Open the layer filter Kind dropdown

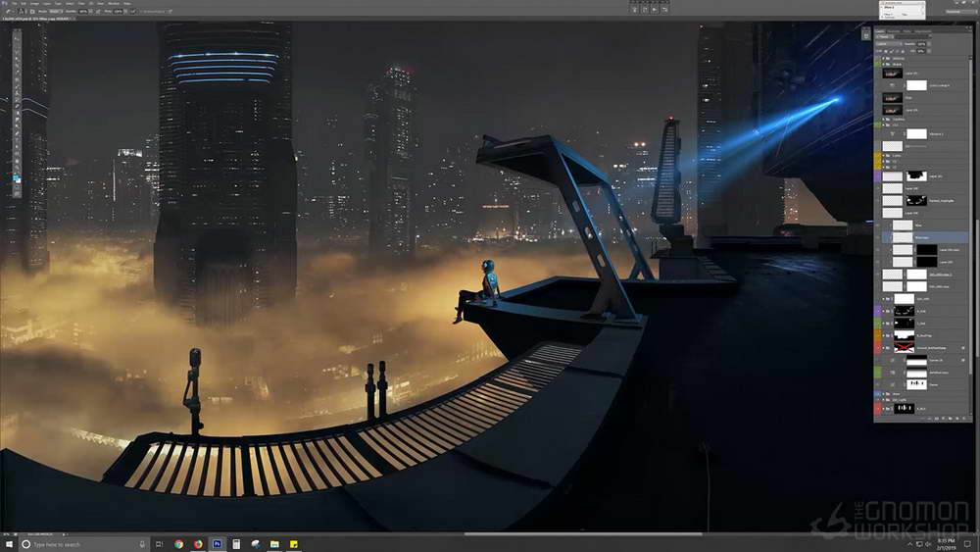(885, 37)
